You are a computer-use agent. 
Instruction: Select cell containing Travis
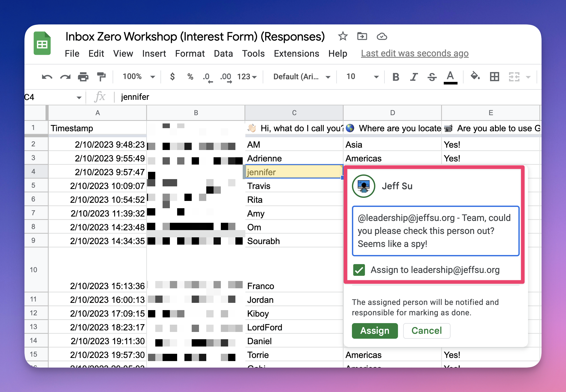pos(294,186)
